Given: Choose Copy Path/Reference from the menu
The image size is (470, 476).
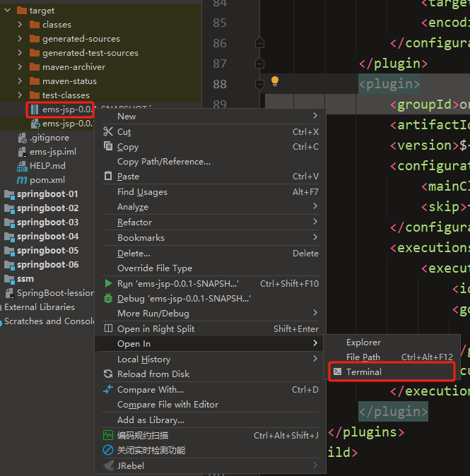Looking at the screenshot, I should coord(210,162).
